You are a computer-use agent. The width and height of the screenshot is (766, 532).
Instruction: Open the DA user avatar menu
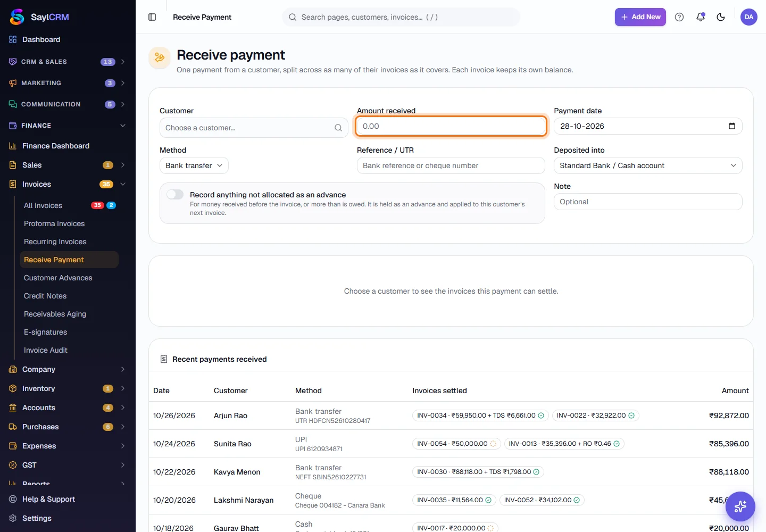pyautogui.click(x=749, y=17)
